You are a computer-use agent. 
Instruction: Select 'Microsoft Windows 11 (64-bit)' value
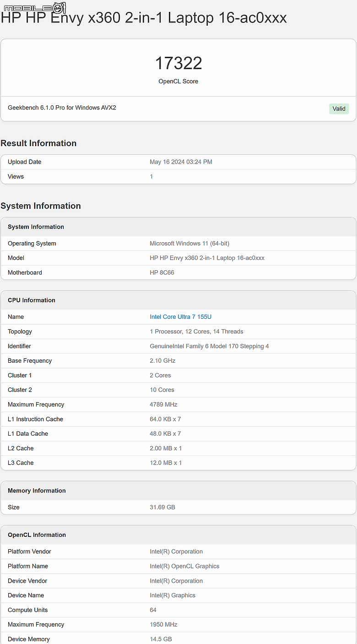pyautogui.click(x=189, y=244)
